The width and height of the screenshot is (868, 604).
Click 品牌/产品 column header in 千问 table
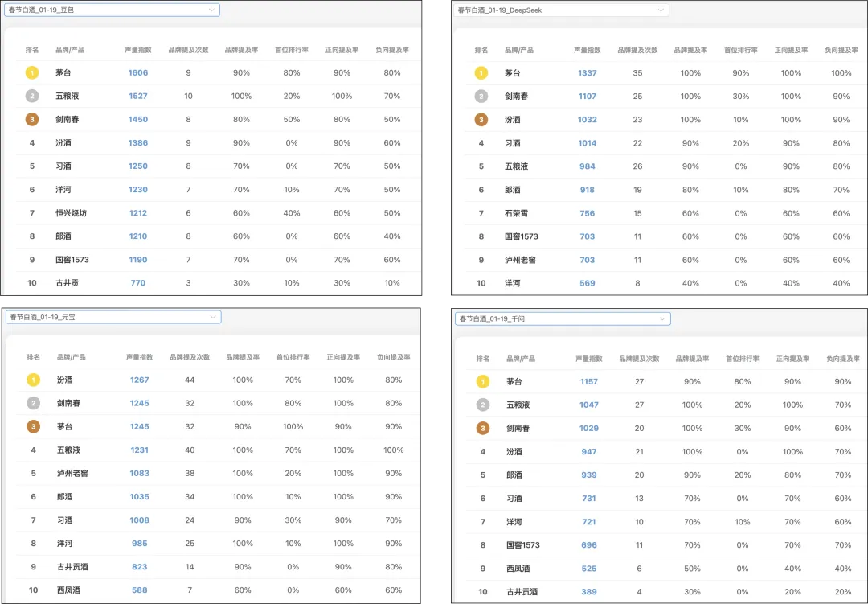(521, 359)
